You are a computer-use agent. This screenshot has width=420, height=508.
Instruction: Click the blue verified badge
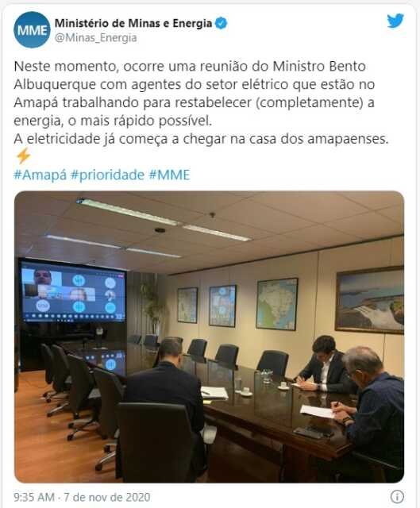222,23
